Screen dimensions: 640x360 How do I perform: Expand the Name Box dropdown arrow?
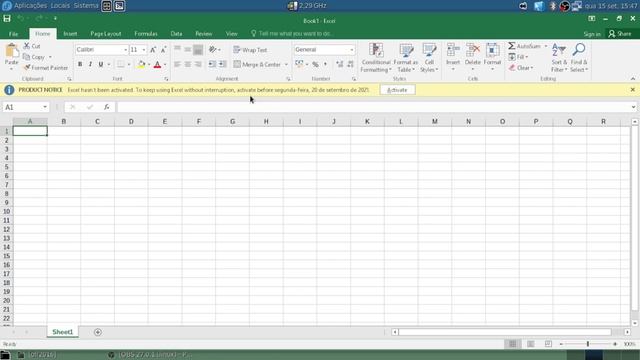44,107
